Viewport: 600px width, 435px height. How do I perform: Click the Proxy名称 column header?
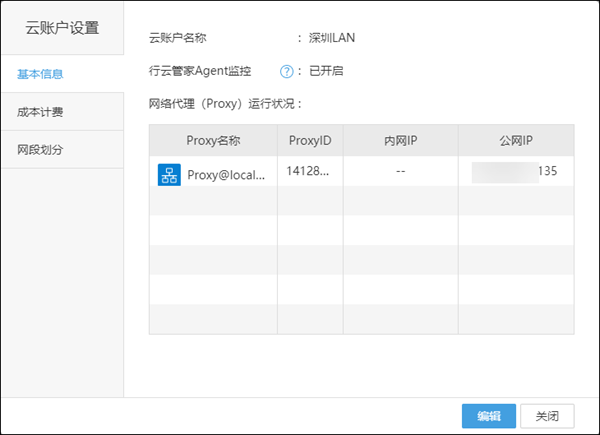(x=212, y=140)
